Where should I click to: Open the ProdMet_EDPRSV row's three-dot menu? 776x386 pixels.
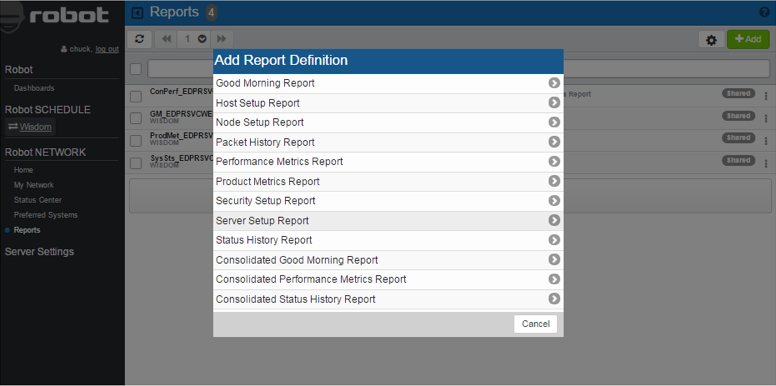(766, 141)
